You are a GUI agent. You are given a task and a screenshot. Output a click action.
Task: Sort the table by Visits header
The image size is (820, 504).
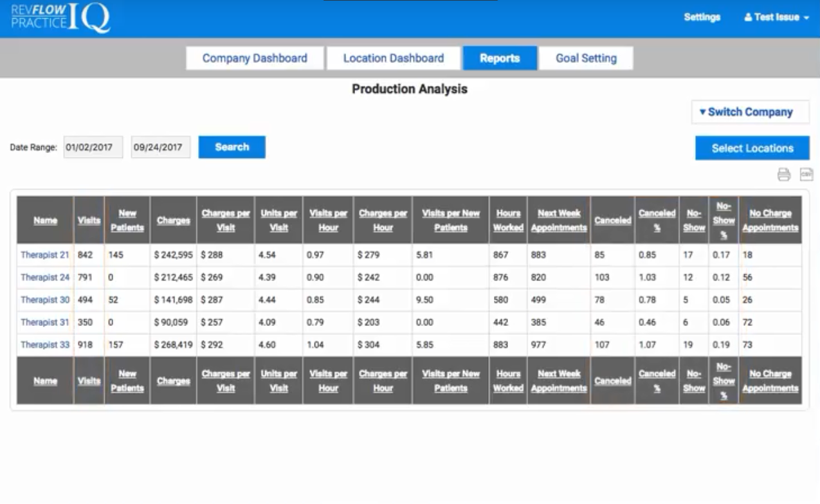click(89, 221)
